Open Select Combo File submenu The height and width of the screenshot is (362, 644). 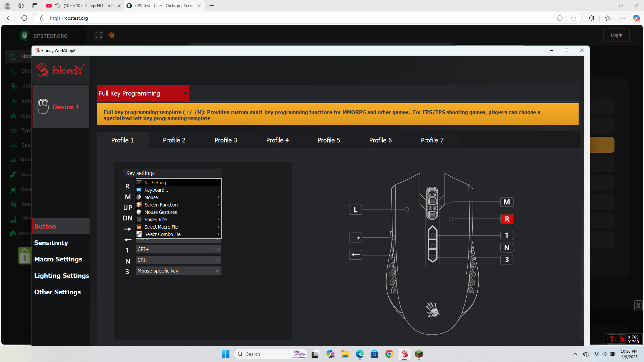[x=178, y=234]
